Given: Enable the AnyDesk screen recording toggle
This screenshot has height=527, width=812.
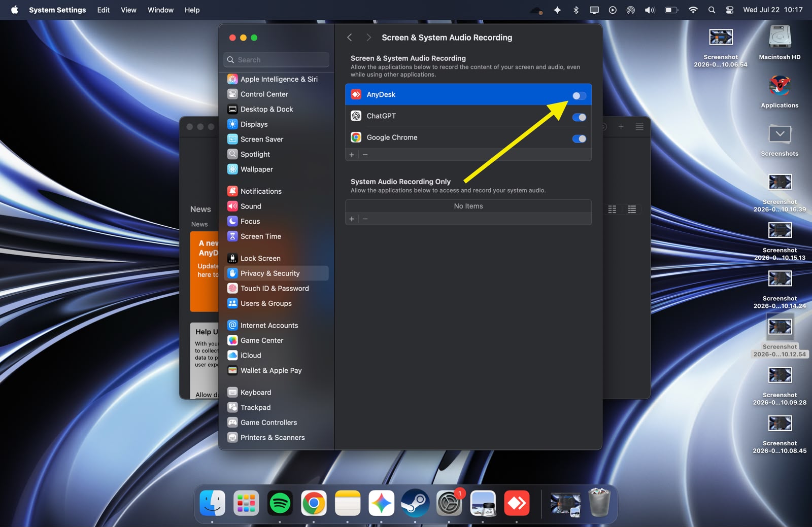Looking at the screenshot, I should tap(579, 95).
